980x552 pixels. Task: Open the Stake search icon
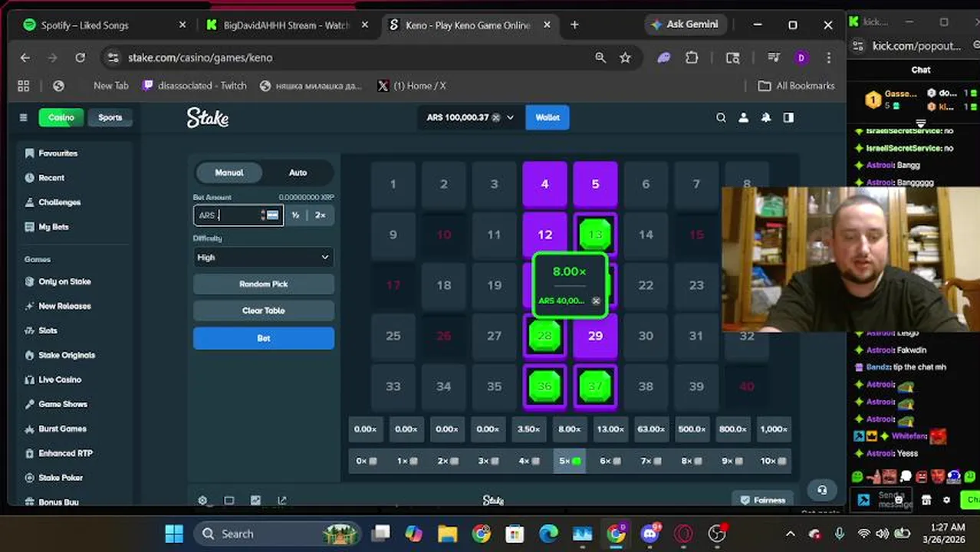(x=721, y=117)
